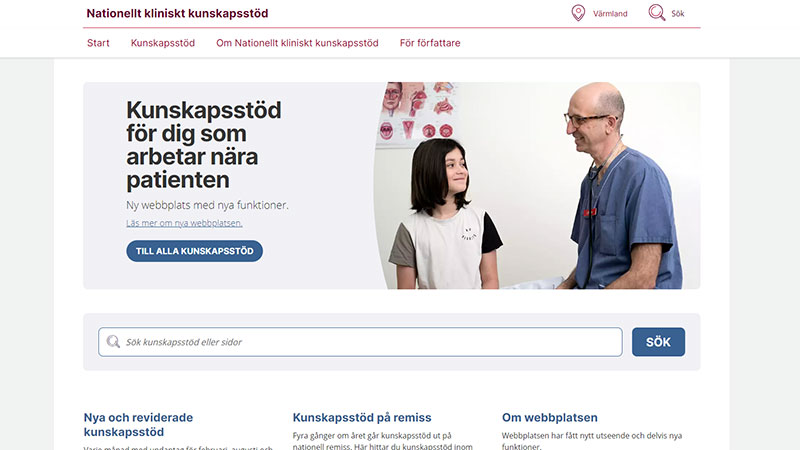Click the location pin icon in header
Viewport: 800px width, 450px height.
[578, 13]
